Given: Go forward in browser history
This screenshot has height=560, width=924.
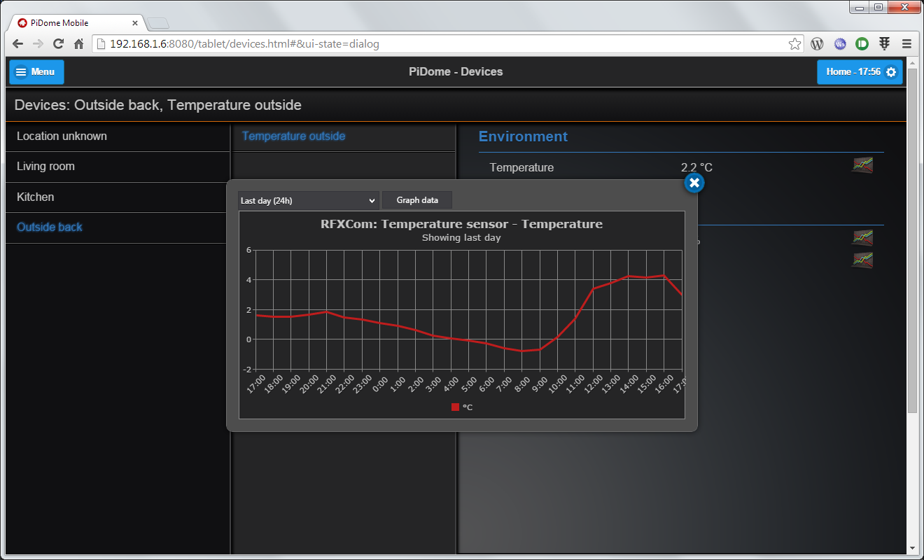Looking at the screenshot, I should click(38, 43).
